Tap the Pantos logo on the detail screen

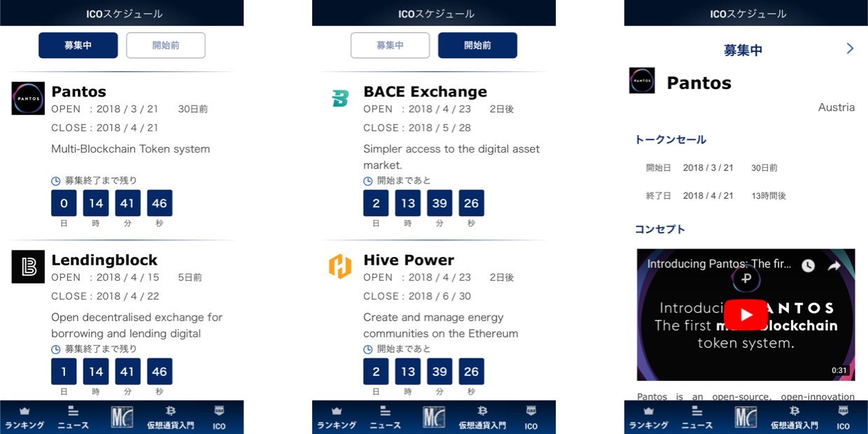click(x=642, y=80)
